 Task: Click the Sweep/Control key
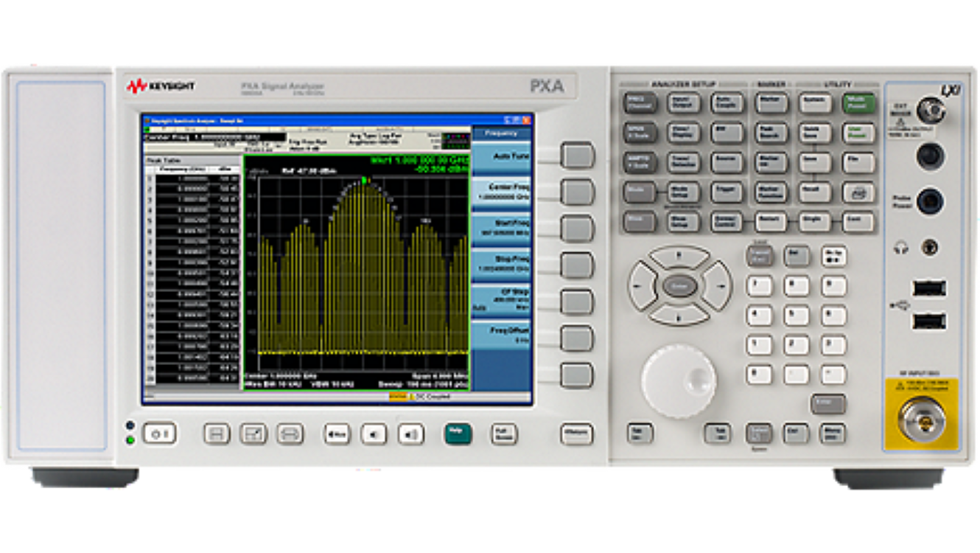pyautogui.click(x=727, y=221)
